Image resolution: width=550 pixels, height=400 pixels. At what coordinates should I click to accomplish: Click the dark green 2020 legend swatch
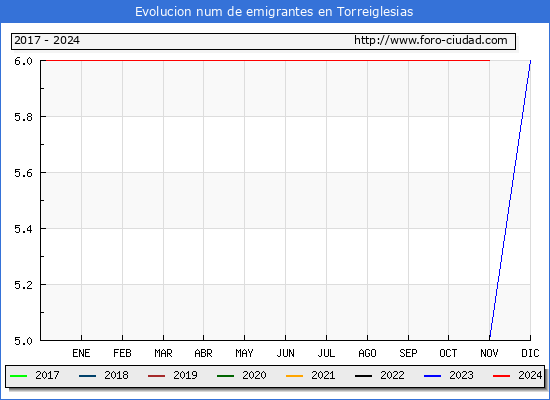click(x=226, y=376)
